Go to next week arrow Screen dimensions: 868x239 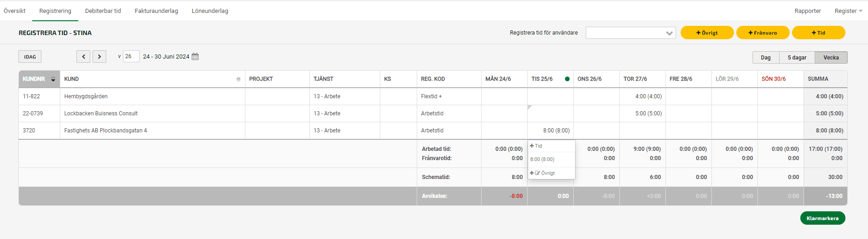point(99,57)
